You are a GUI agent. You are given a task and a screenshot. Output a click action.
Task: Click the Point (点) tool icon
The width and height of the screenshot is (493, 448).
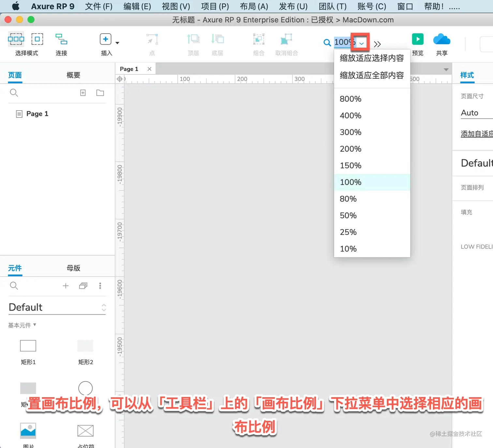pyautogui.click(x=152, y=39)
